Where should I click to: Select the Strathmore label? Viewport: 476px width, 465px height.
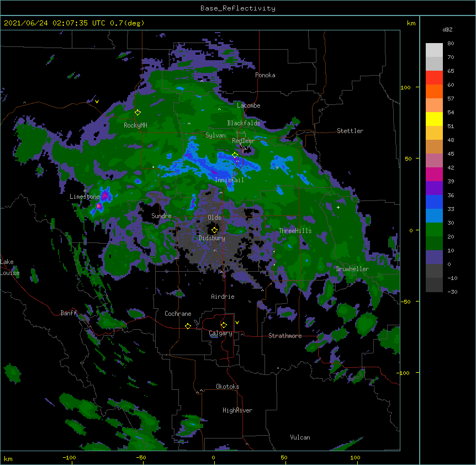click(x=285, y=336)
